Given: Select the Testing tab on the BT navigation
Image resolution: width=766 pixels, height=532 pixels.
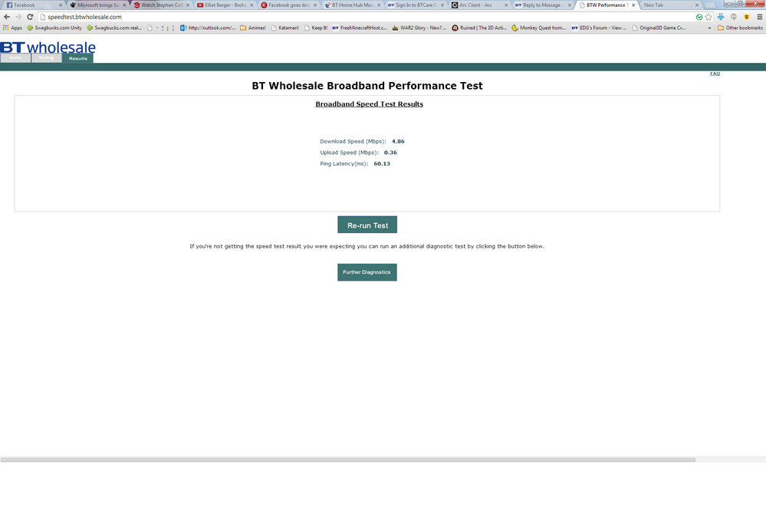Looking at the screenshot, I should coord(46,57).
